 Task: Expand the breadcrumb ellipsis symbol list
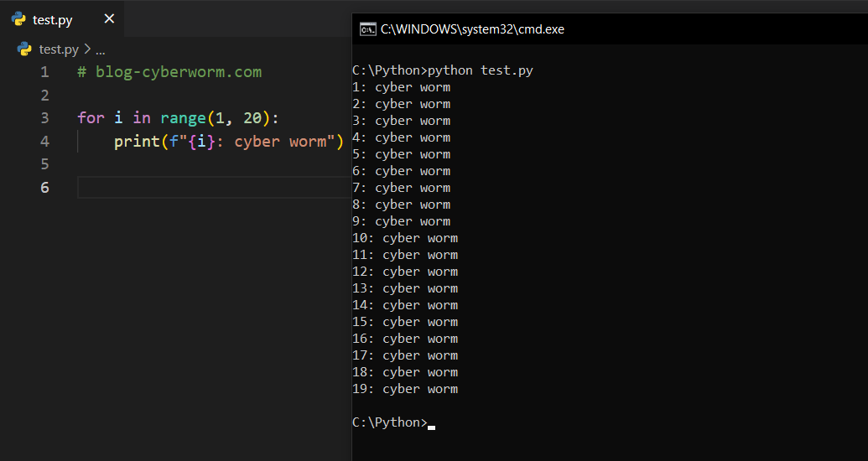coord(101,50)
